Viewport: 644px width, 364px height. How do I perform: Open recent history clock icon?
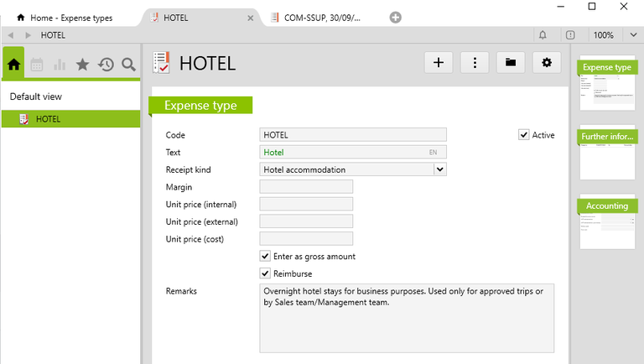(106, 65)
